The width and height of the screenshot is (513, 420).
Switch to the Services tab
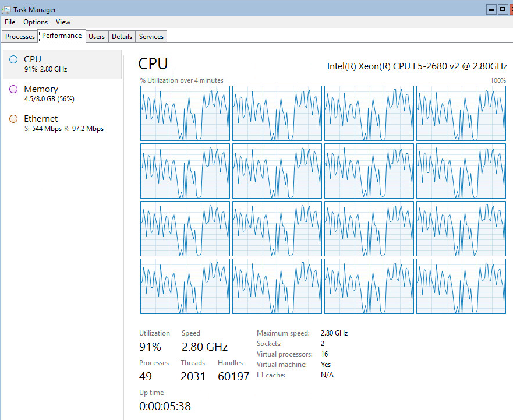point(151,37)
